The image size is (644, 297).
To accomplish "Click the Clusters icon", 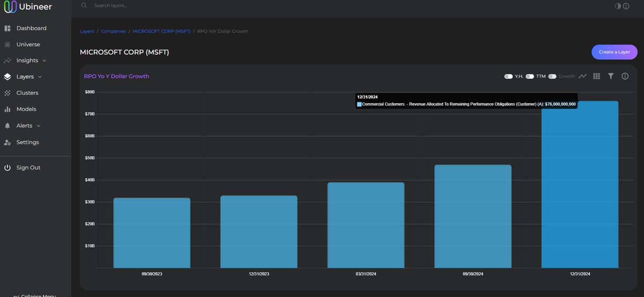I will [8, 93].
